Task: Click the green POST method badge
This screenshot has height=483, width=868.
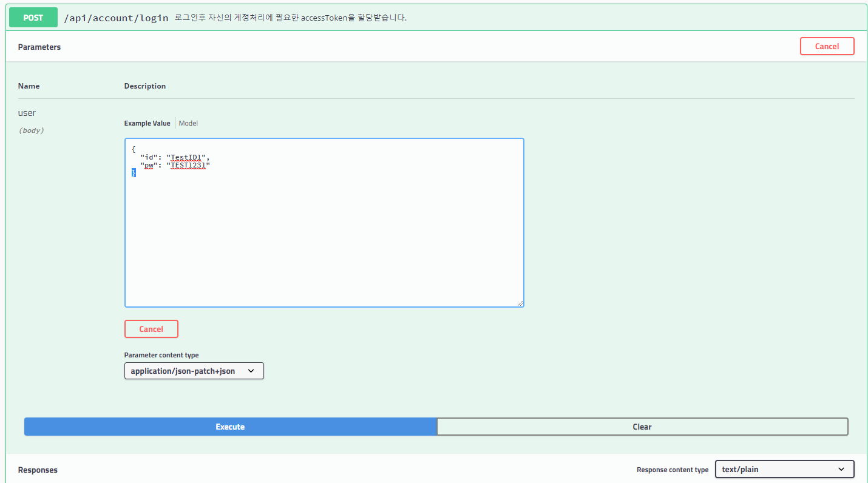Action: point(33,18)
